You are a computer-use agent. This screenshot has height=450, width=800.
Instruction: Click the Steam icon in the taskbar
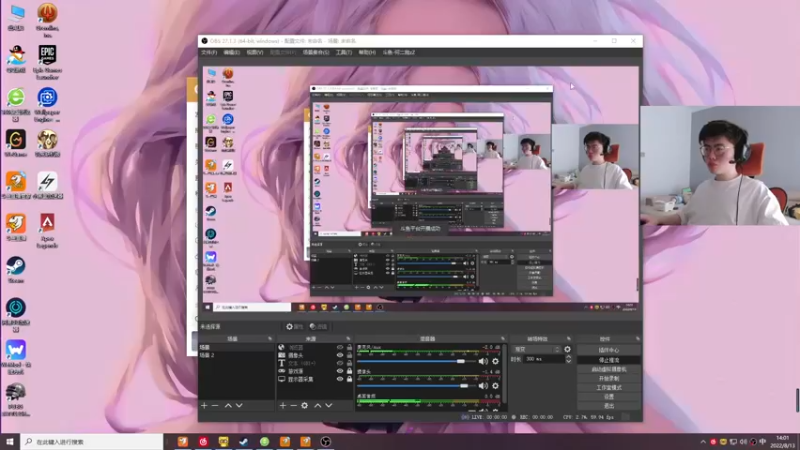244,441
